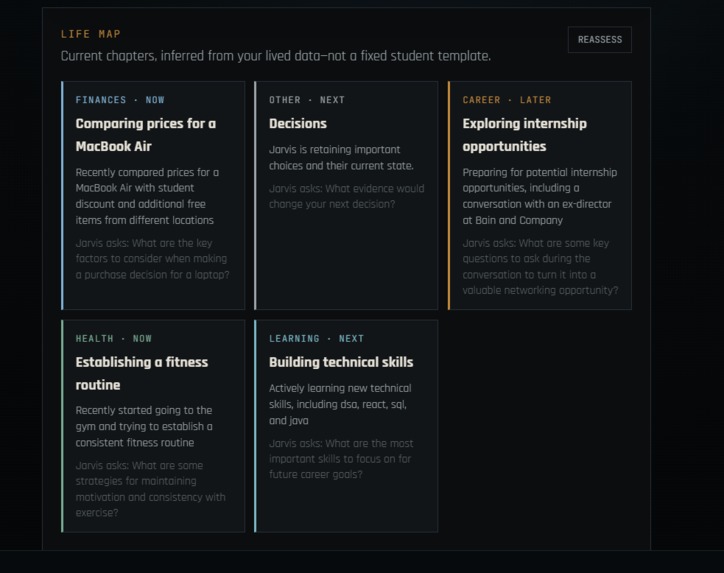The width and height of the screenshot is (724, 573).
Task: Click Jarvis question about laptop purchase decision
Action: pos(152,259)
